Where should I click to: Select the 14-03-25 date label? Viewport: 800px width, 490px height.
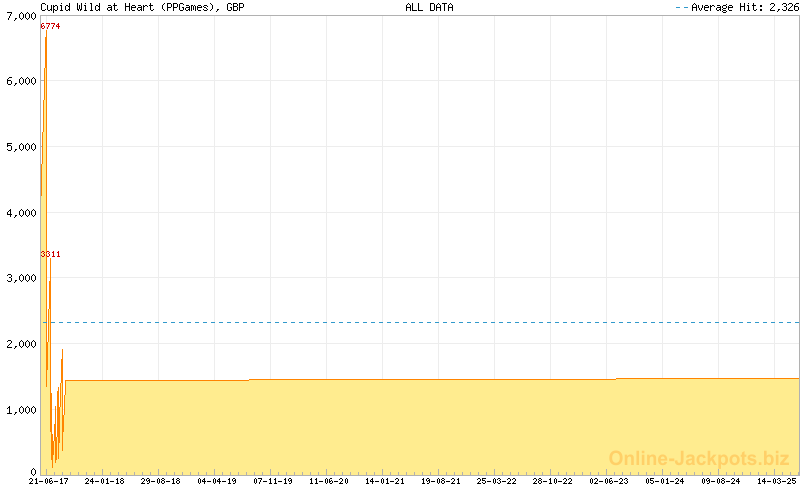[777, 481]
